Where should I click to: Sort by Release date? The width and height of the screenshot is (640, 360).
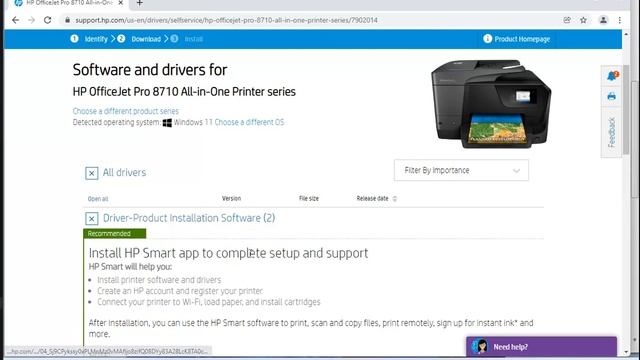pos(376,198)
